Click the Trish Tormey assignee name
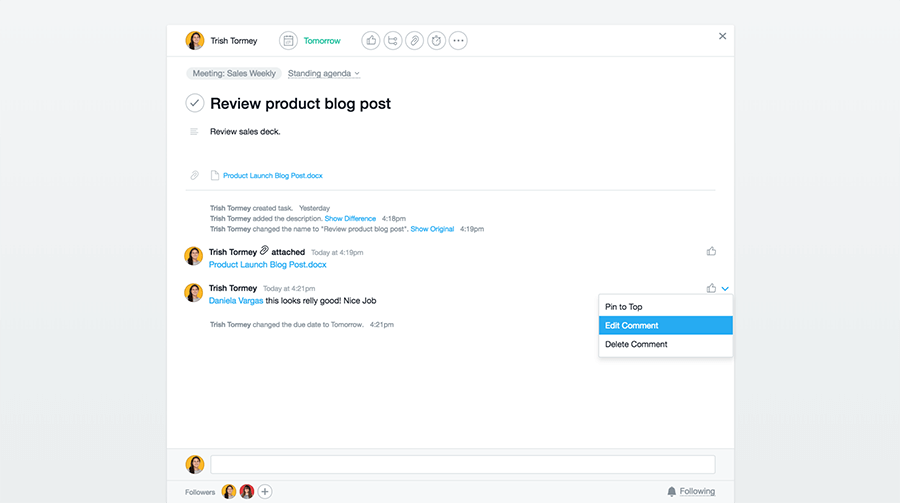Viewport: 900px width, 503px height. tap(234, 41)
